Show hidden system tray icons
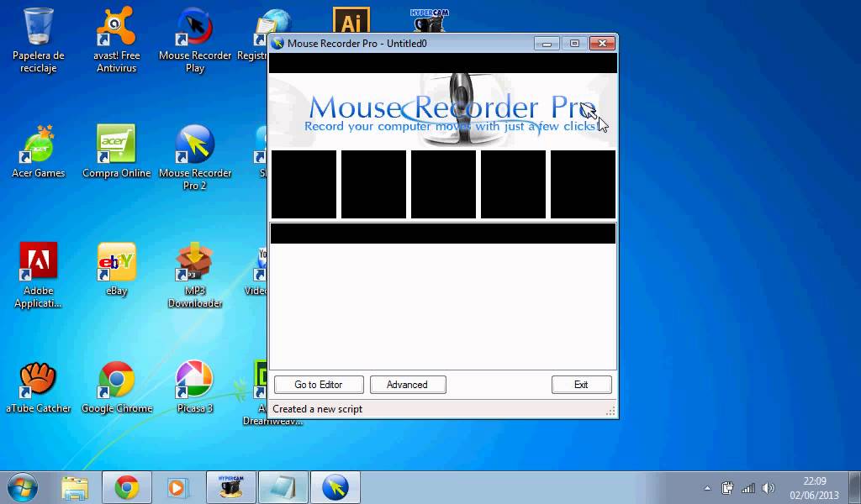This screenshot has height=504, width=861. click(x=707, y=488)
